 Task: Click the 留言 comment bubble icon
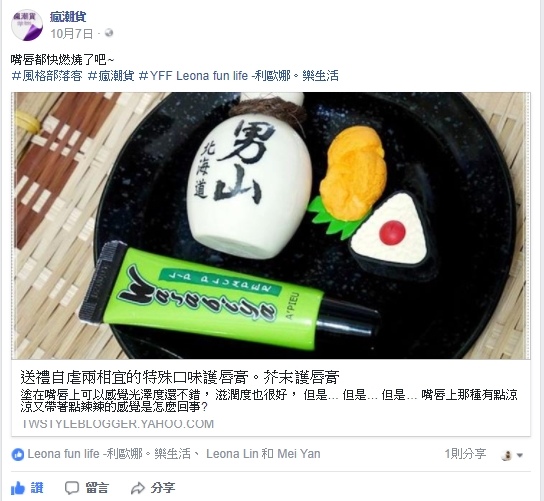click(x=72, y=488)
